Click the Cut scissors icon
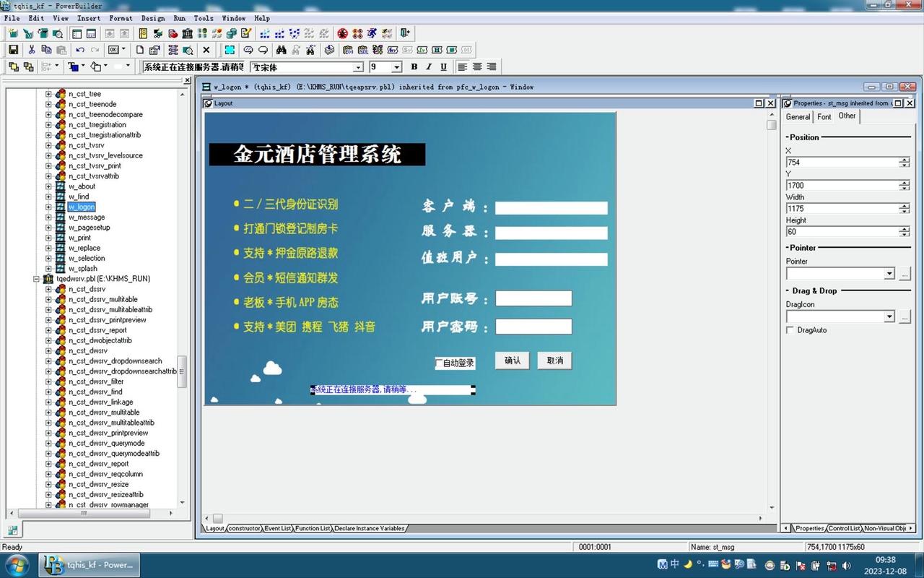Image resolution: width=924 pixels, height=578 pixels. click(x=32, y=50)
